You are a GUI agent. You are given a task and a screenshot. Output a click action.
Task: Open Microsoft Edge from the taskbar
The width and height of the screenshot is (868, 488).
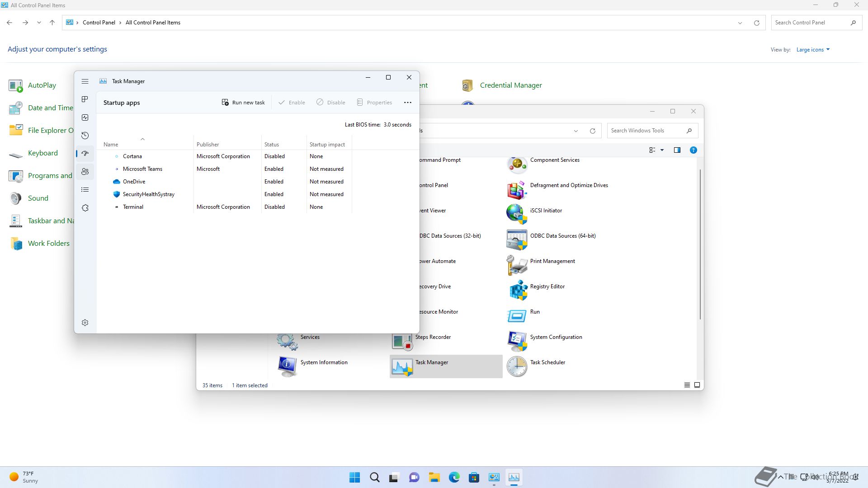coord(454,477)
